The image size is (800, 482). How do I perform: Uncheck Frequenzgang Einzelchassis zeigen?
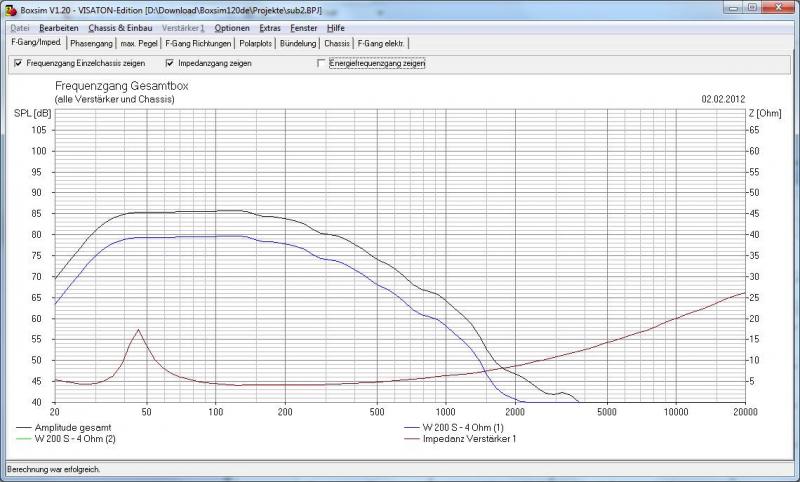pyautogui.click(x=18, y=63)
